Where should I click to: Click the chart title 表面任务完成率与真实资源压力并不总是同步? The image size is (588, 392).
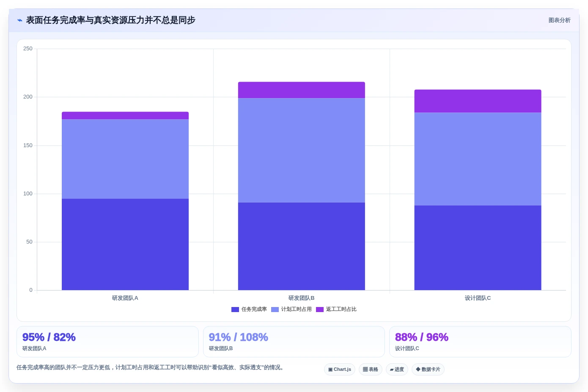(x=111, y=20)
